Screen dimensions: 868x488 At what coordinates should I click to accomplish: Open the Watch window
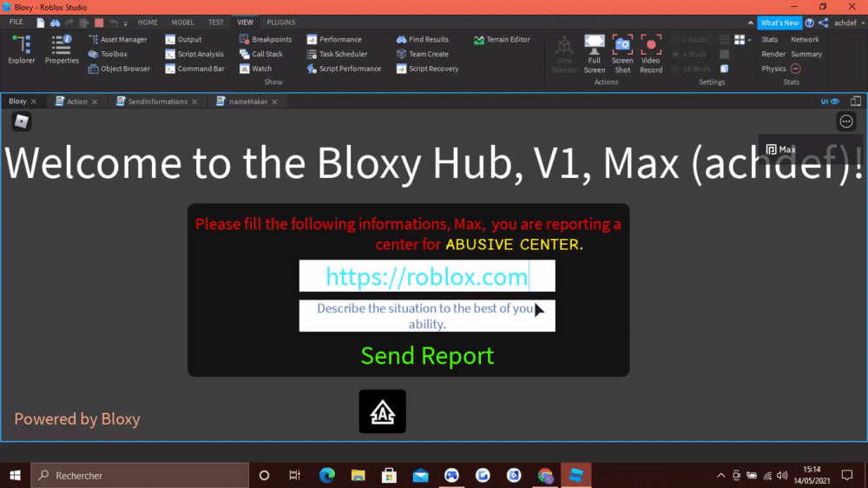tap(255, 69)
